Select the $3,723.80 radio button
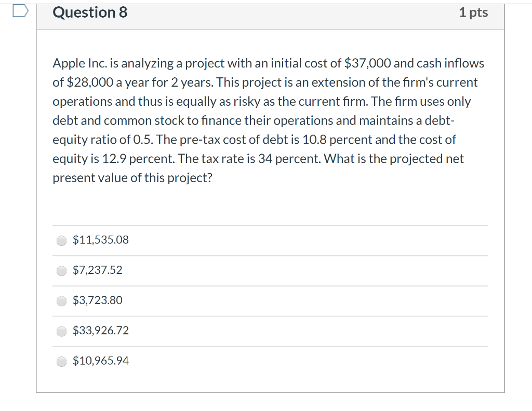Screen dimensions: 532x411 click(x=61, y=300)
